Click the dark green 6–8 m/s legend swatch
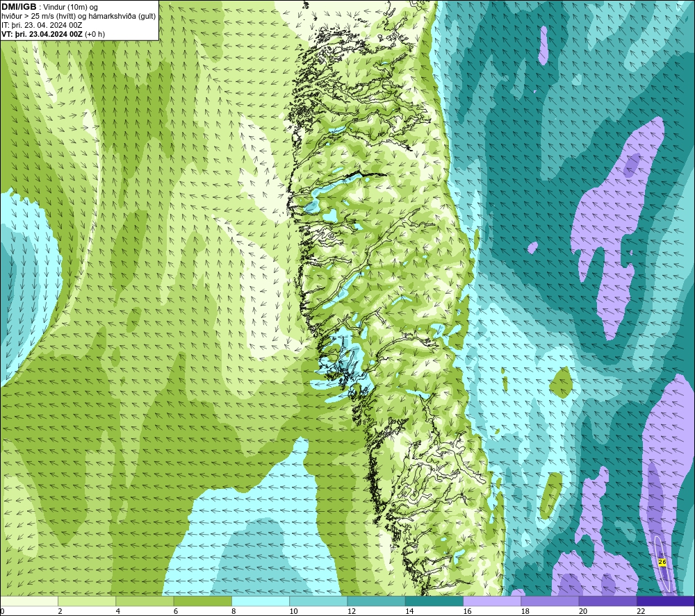695x616 pixels. (x=202, y=601)
